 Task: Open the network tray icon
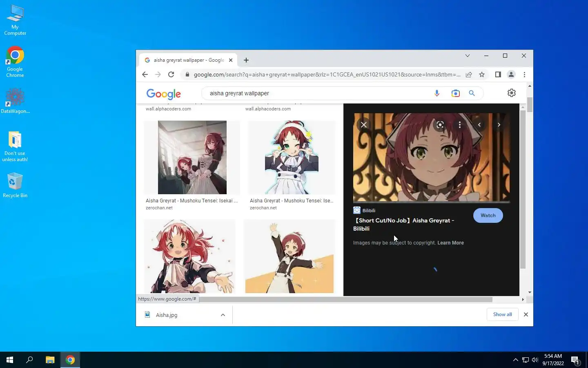pyautogui.click(x=526, y=360)
